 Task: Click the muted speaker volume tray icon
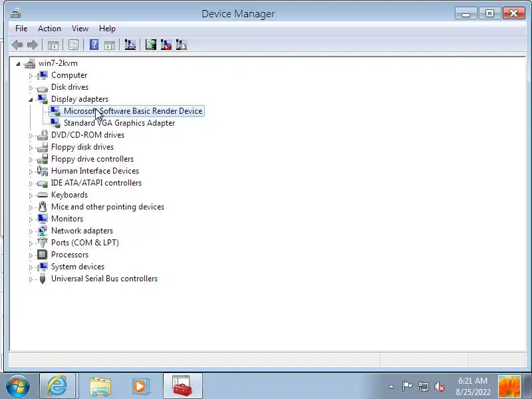click(x=440, y=386)
